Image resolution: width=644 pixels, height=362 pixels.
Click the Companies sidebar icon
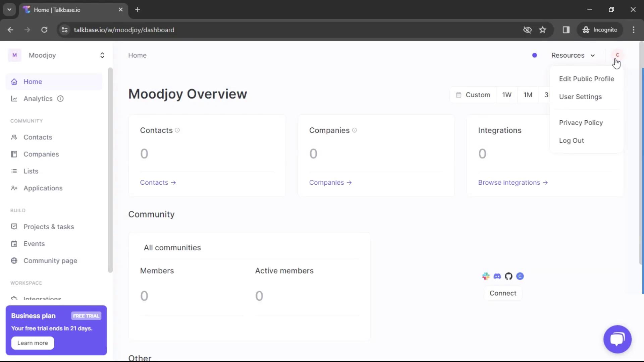14,154
